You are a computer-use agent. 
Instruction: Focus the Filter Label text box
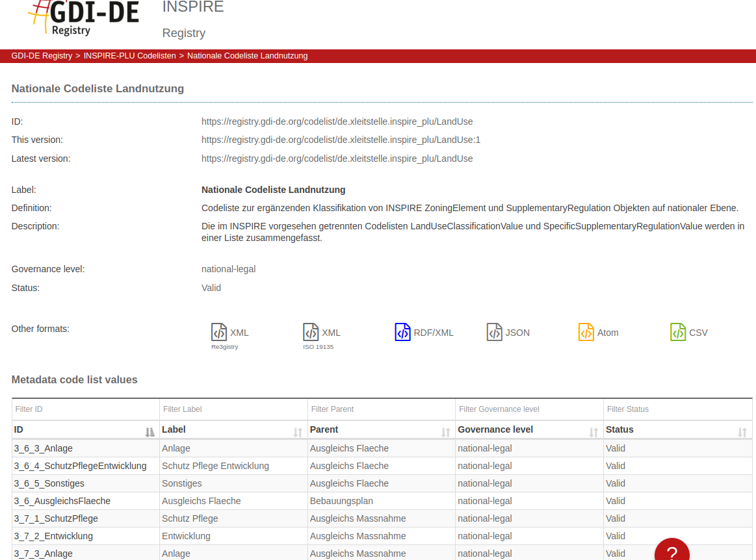click(x=233, y=409)
